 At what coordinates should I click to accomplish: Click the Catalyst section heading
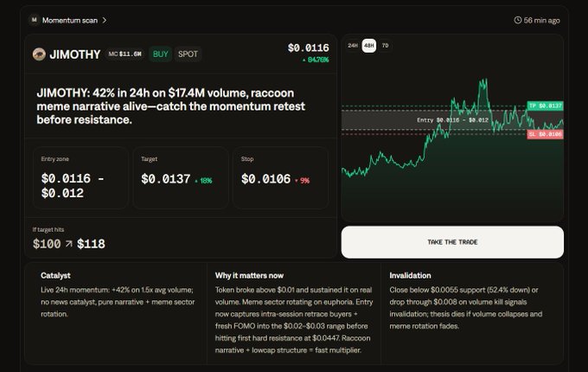(55, 275)
